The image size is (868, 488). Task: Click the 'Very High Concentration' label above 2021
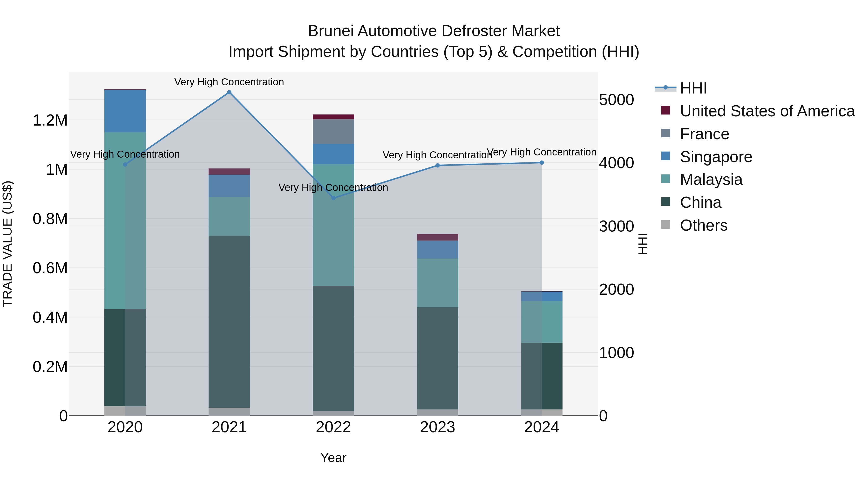point(229,82)
